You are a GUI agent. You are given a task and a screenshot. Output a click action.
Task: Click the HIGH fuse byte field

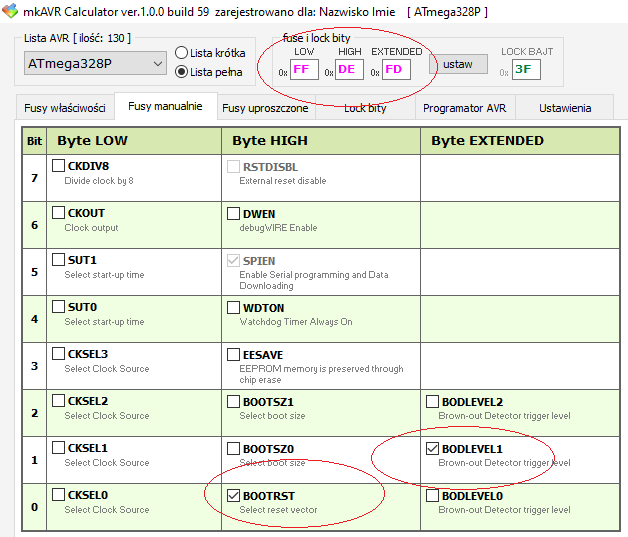coord(349,69)
